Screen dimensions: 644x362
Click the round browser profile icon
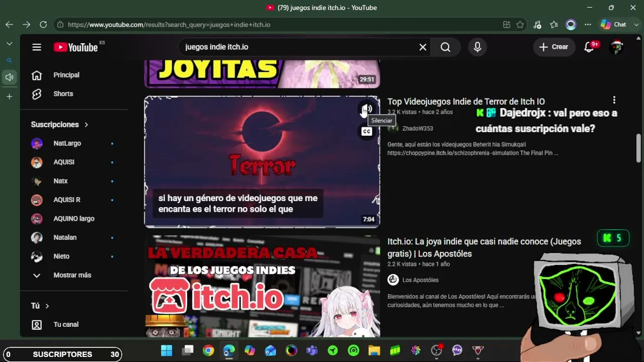point(571,25)
